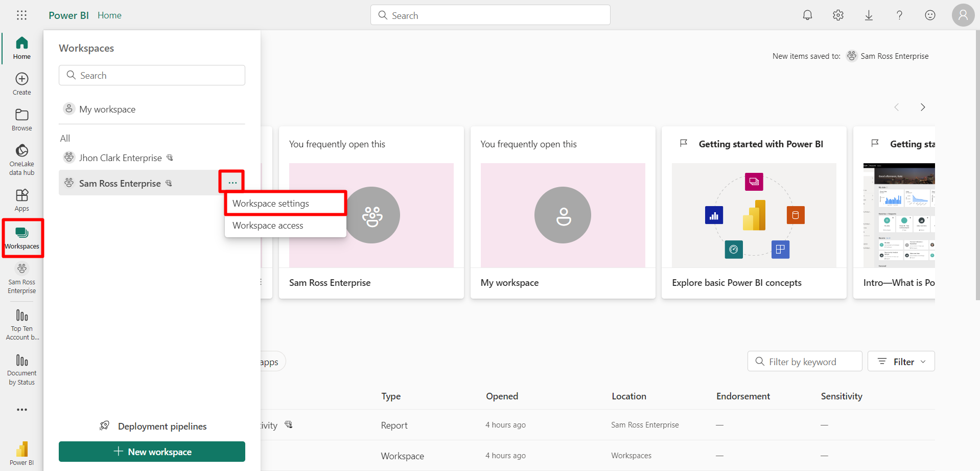Image resolution: width=980 pixels, height=471 pixels.
Task: Click Power BI title in header
Action: point(68,15)
